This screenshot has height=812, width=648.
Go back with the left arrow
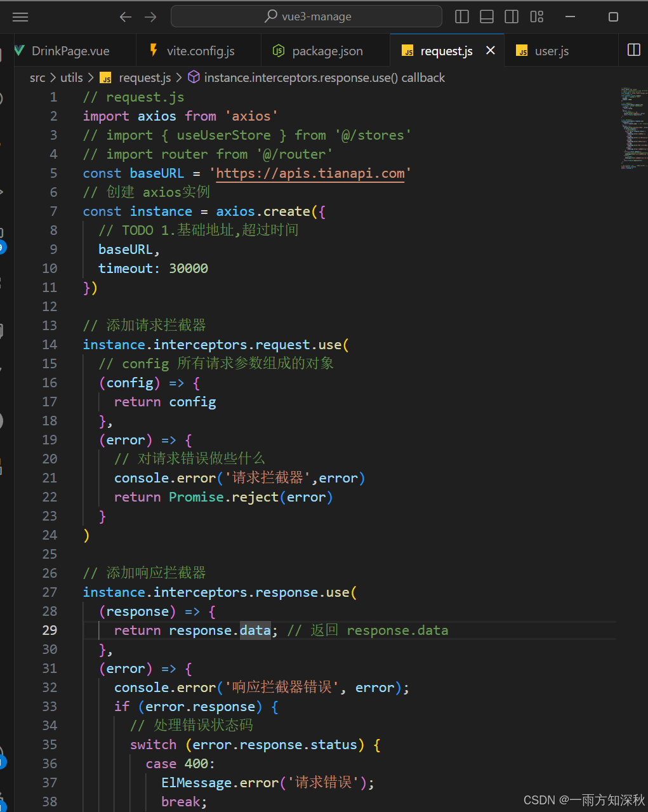click(x=126, y=17)
